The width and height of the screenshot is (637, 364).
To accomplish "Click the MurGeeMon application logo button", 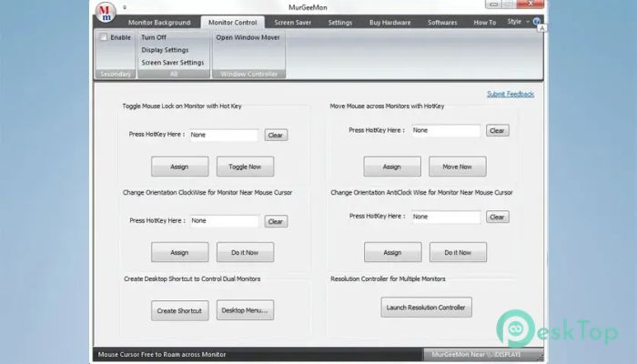I will (106, 12).
